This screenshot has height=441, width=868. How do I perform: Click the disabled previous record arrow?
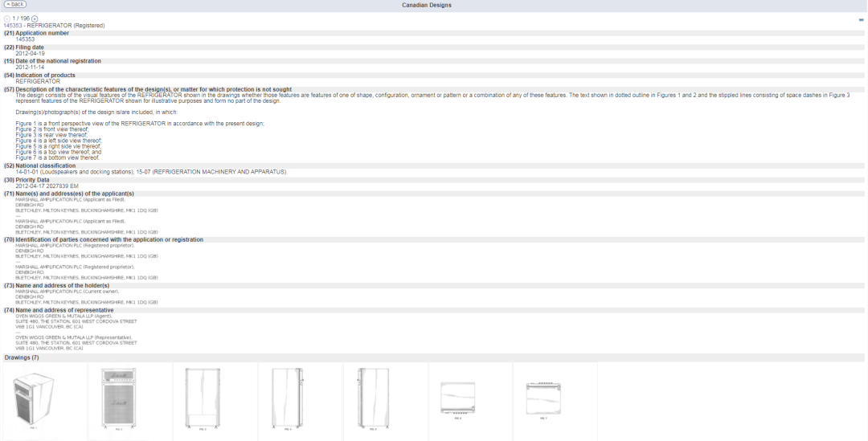[7, 18]
